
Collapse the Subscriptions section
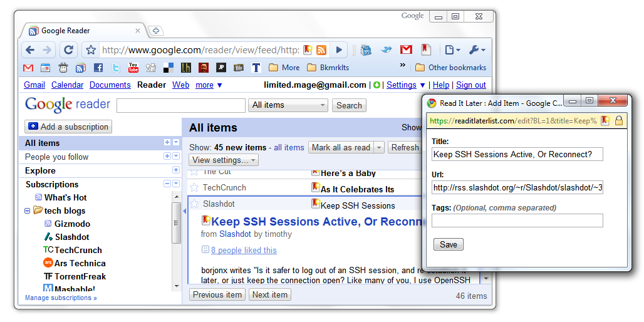tap(167, 184)
